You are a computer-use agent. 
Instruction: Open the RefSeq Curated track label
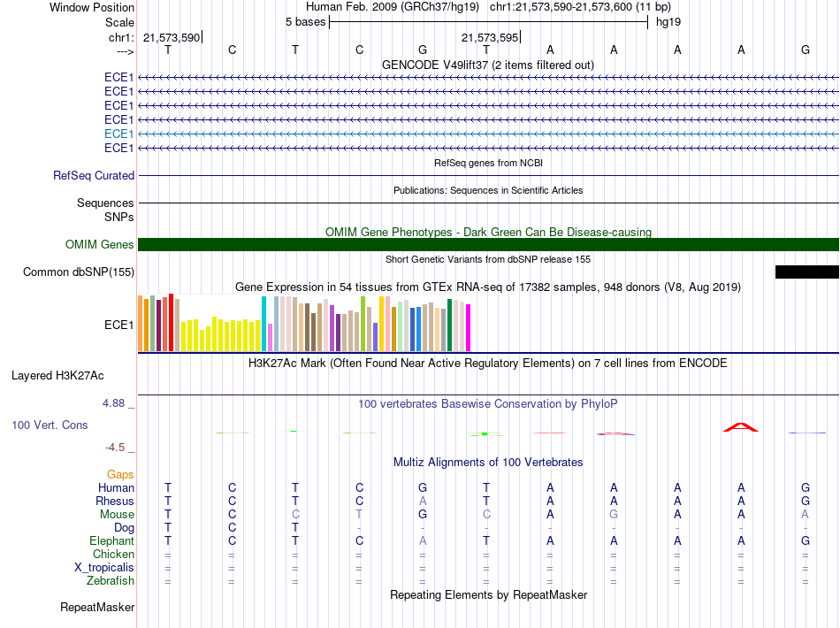click(x=94, y=175)
